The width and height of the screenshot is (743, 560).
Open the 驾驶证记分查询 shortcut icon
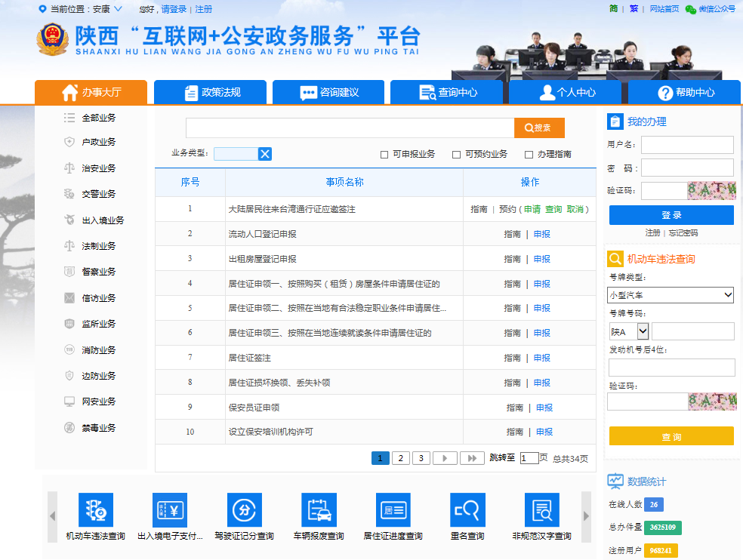coord(245,509)
